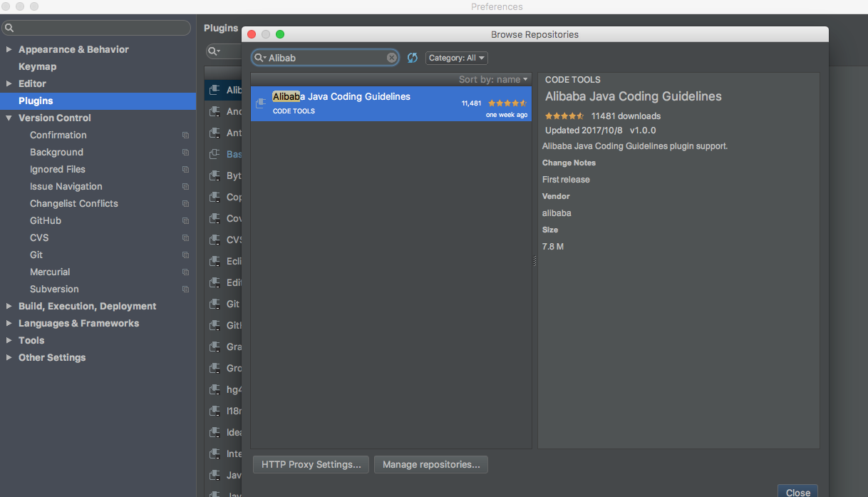
Task: Expand the Tools section in Preferences
Action: pos(9,340)
